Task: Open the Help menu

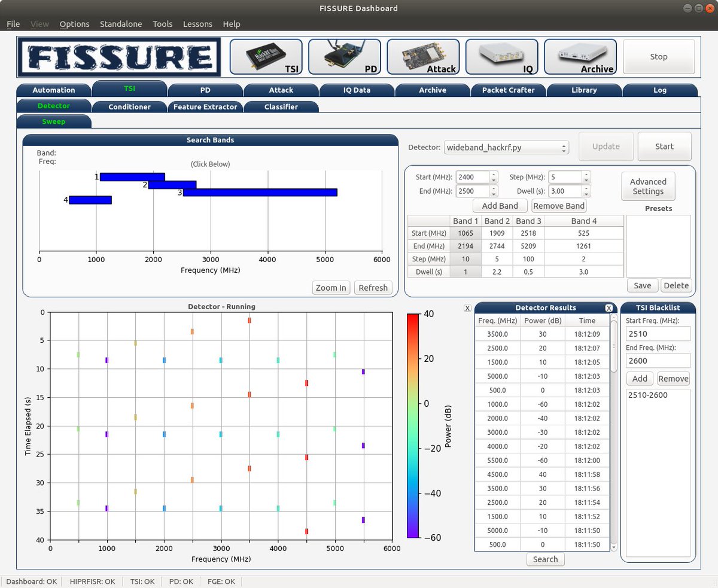Action: [x=231, y=24]
